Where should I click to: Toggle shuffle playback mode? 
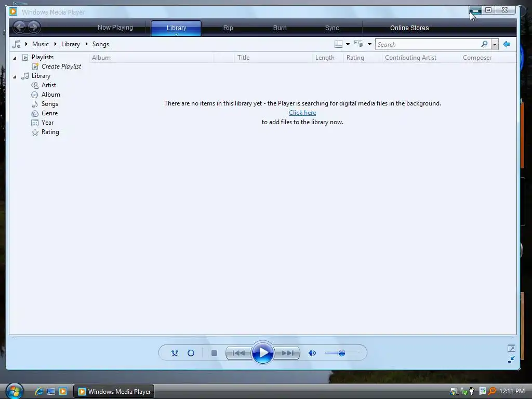tap(175, 353)
